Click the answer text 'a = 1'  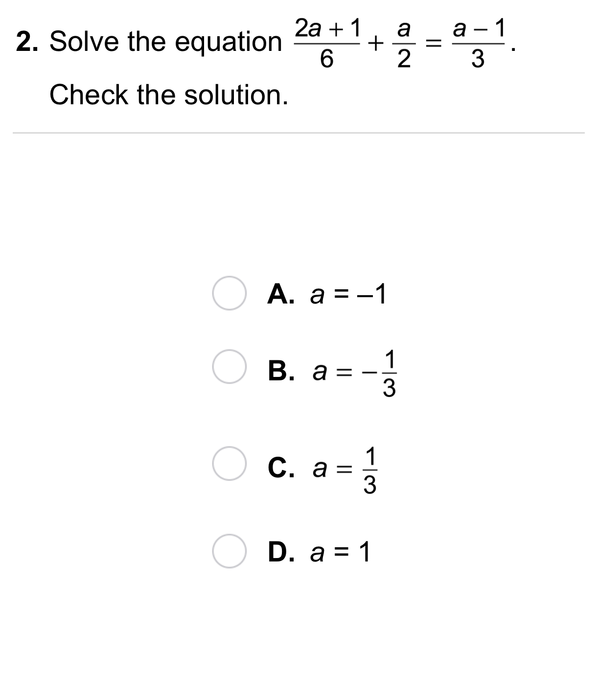[341, 553]
